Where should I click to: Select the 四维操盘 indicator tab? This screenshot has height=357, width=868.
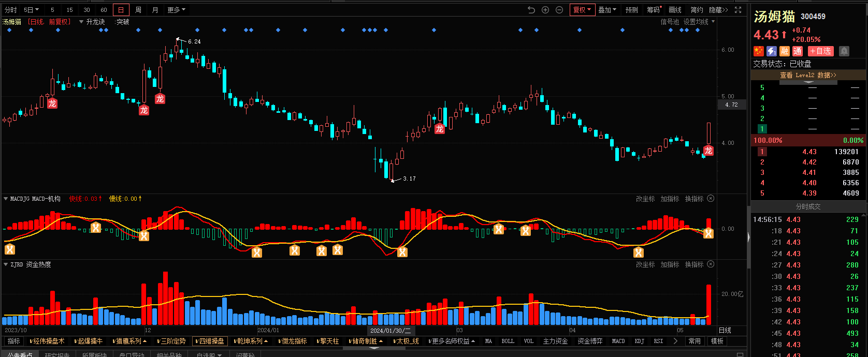pyautogui.click(x=210, y=341)
